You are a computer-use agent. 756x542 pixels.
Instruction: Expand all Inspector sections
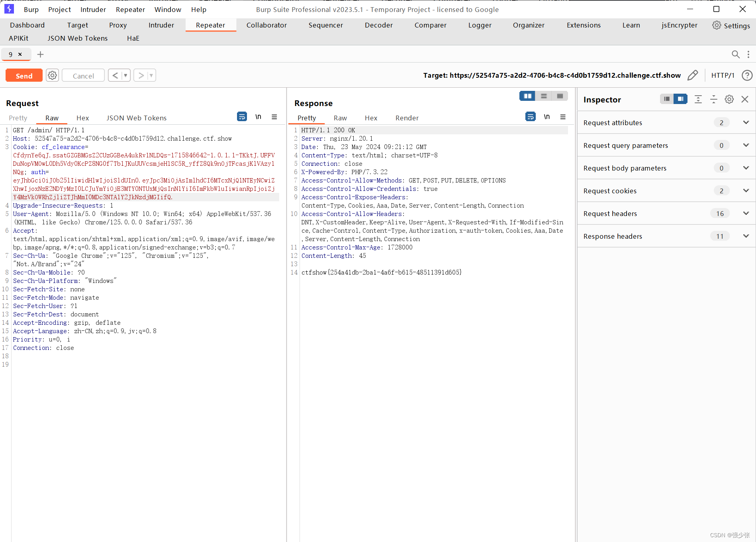point(698,99)
